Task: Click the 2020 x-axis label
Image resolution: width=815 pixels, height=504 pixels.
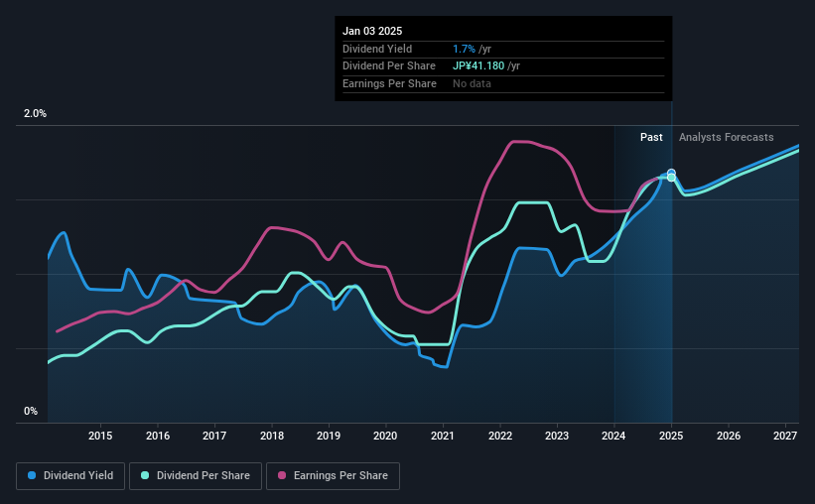Action: pyautogui.click(x=385, y=436)
